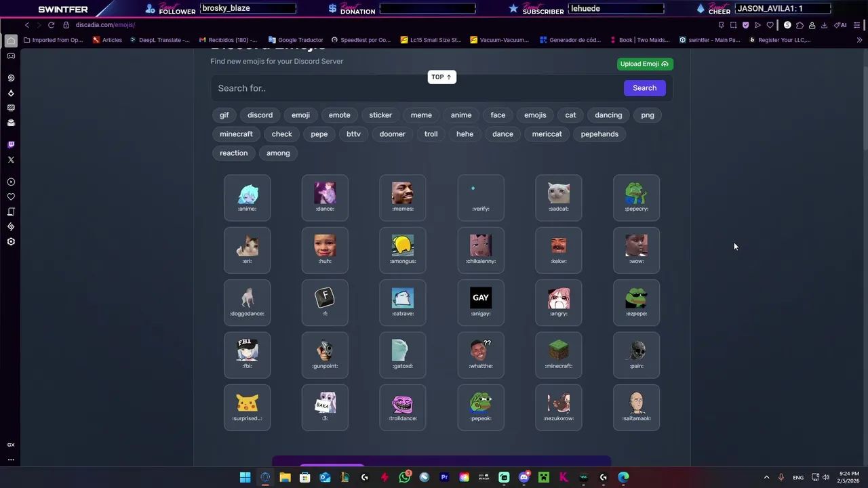Open the :pepecry: emoji card
Screen dimensions: 868x488
click(636, 198)
